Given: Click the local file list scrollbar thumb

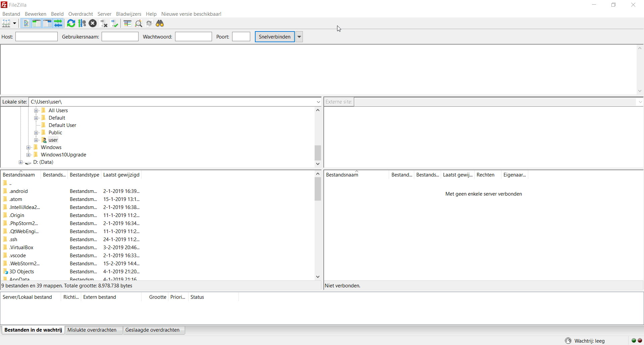Looking at the screenshot, I should tap(318, 189).
